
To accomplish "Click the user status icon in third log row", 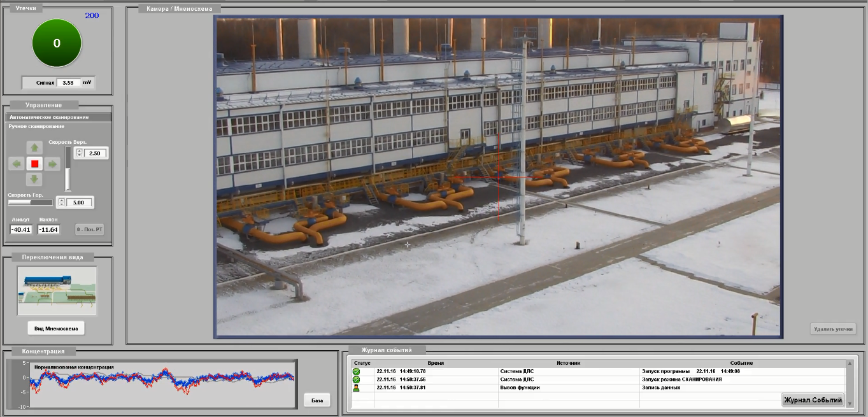I will (x=356, y=387).
